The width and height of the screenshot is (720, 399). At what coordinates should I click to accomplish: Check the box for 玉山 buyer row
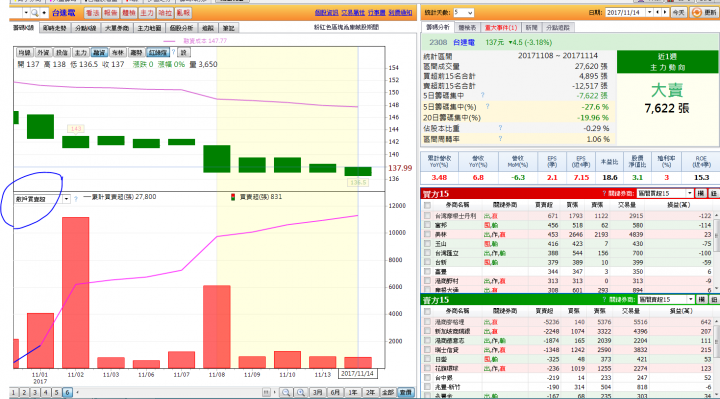click(428, 243)
